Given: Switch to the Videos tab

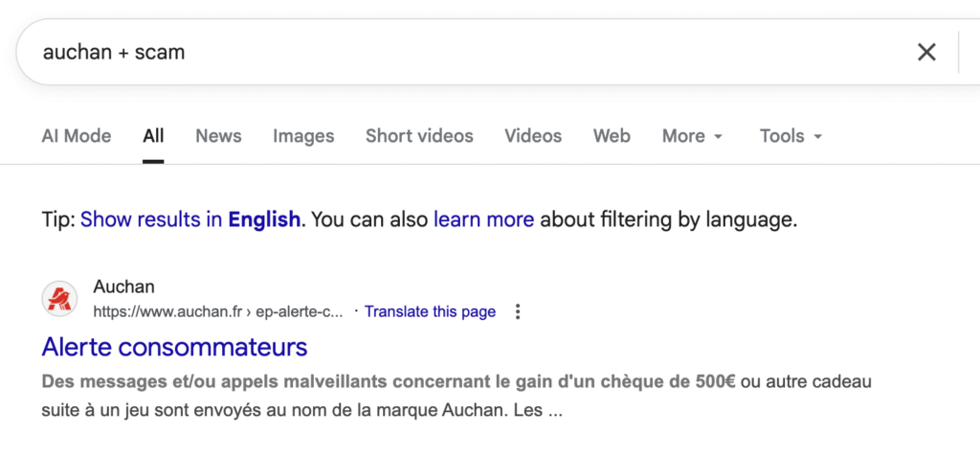Looking at the screenshot, I should point(533,136).
